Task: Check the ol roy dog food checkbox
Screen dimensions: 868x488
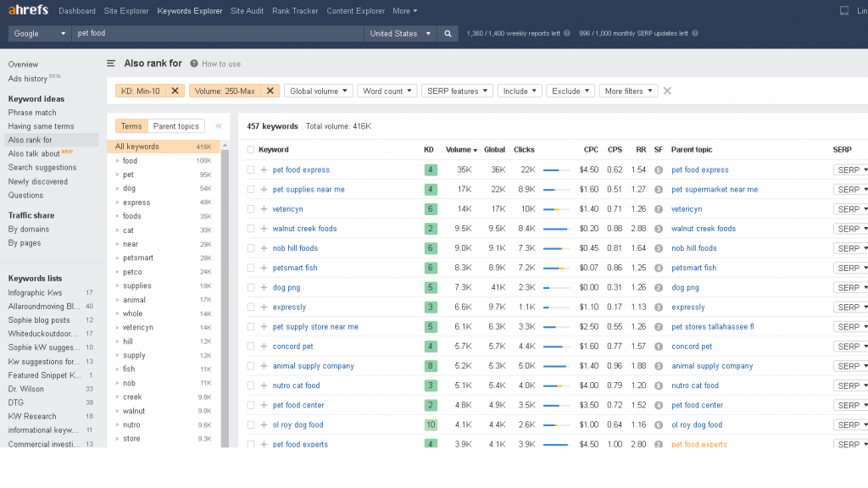Action: [251, 425]
